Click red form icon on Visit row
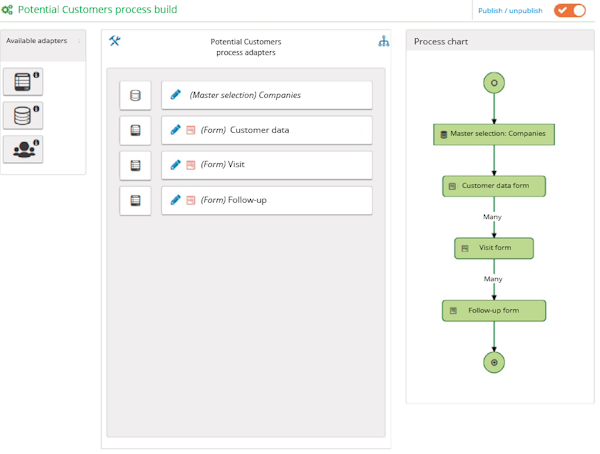The image size is (600, 454). (191, 165)
